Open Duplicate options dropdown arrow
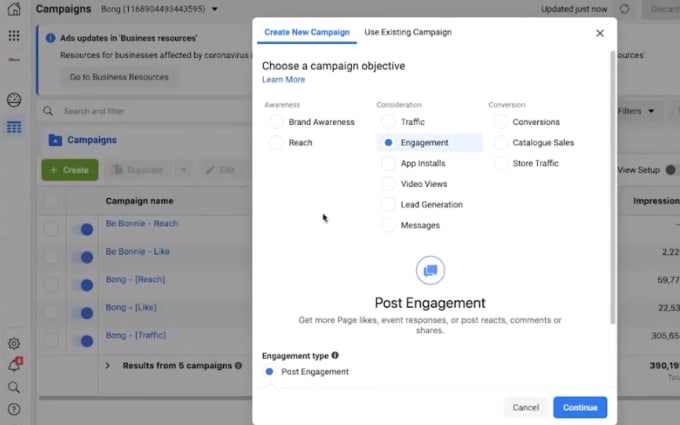 [183, 170]
